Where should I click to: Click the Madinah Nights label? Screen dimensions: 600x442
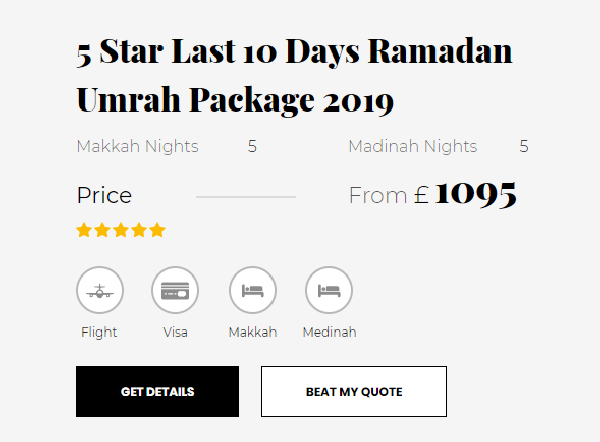pos(413,147)
